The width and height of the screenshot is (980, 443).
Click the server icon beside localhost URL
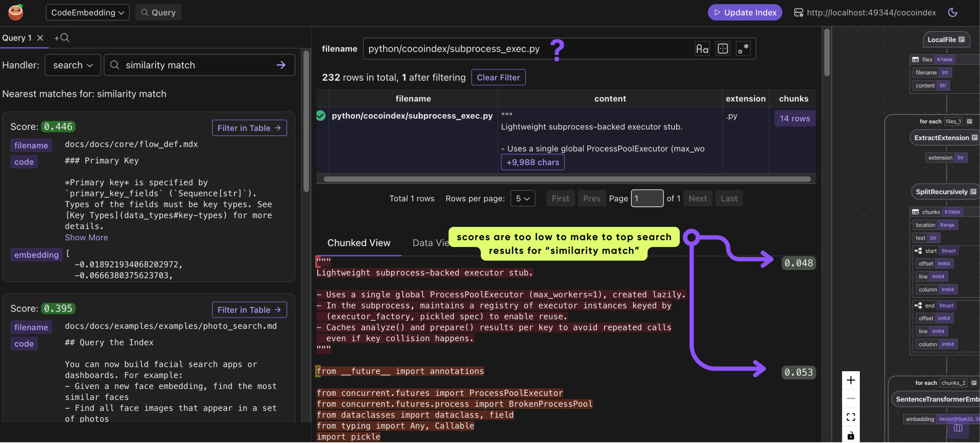tap(798, 12)
